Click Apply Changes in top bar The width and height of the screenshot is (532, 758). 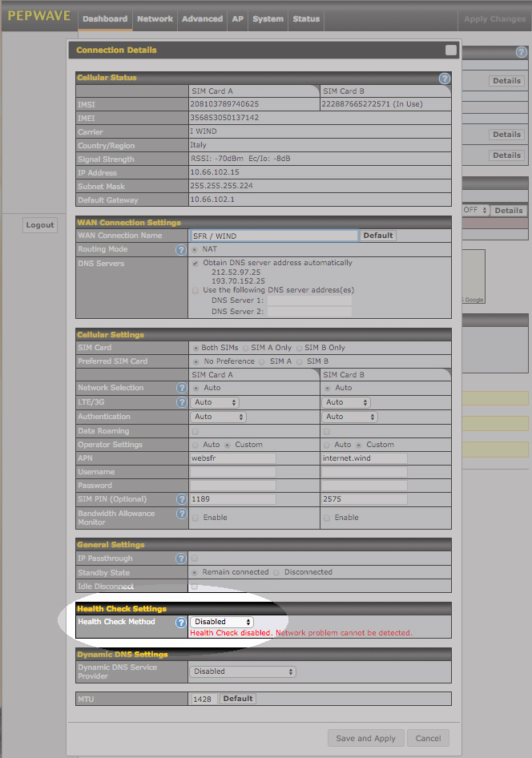(x=494, y=19)
